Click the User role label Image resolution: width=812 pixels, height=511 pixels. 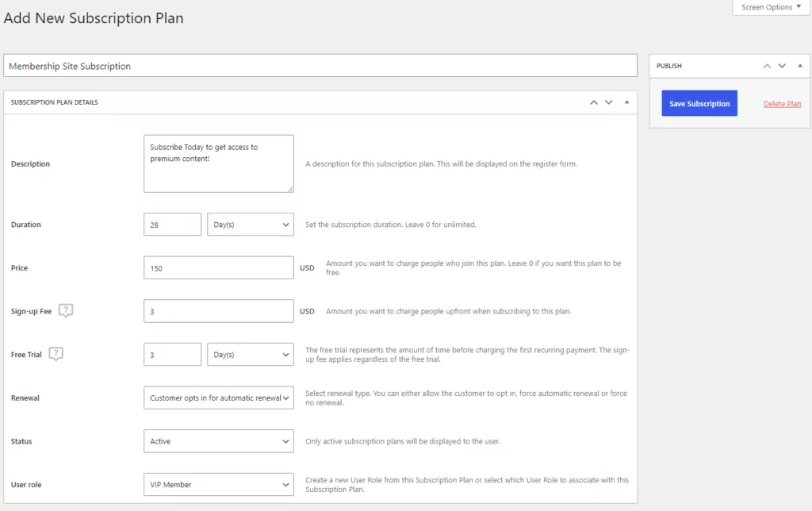point(26,485)
